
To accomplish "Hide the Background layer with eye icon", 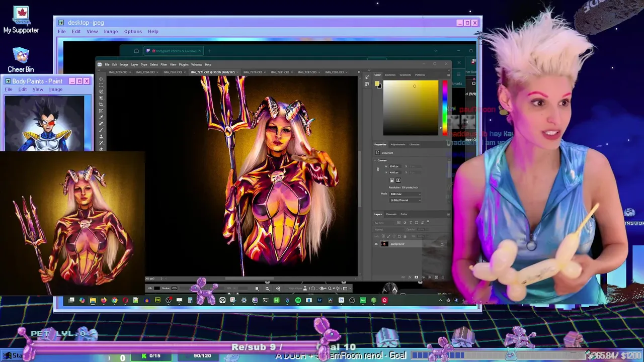I will 376,244.
